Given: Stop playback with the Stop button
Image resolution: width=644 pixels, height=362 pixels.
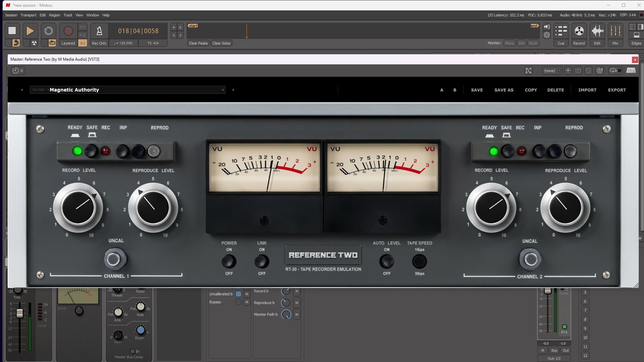Looking at the screenshot, I should pyautogui.click(x=12, y=31).
